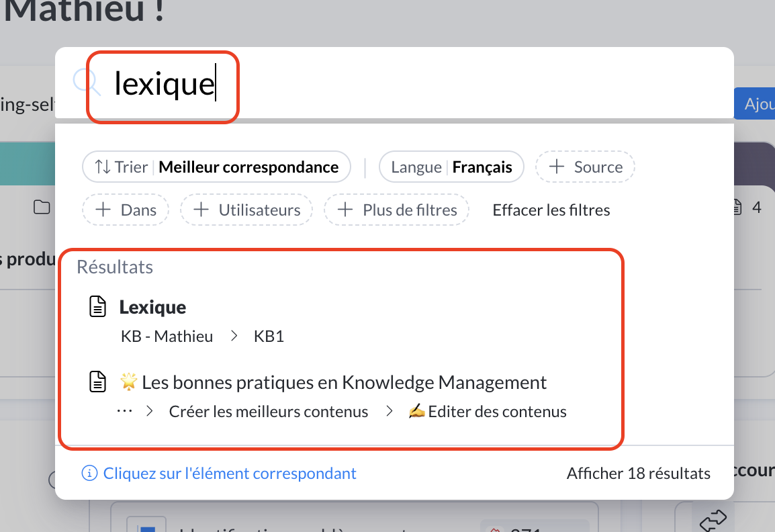The width and height of the screenshot is (775, 532).
Task: Open the Lexique search result
Action: coord(153,308)
